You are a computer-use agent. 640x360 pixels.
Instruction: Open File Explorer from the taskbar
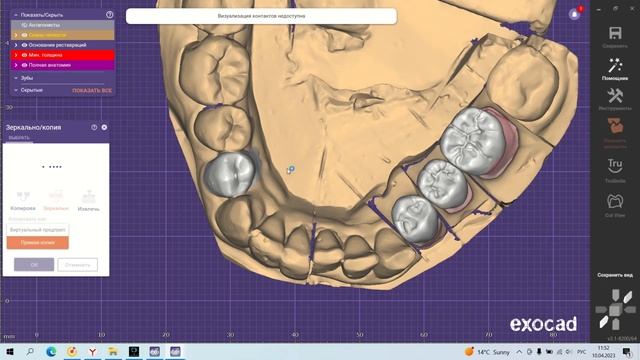point(113,351)
